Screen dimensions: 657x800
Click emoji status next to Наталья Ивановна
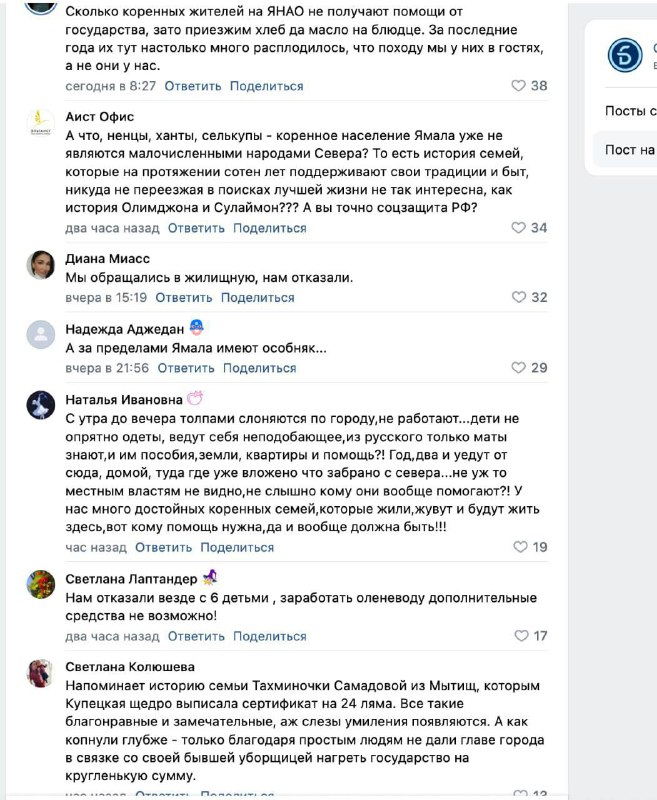(x=195, y=398)
